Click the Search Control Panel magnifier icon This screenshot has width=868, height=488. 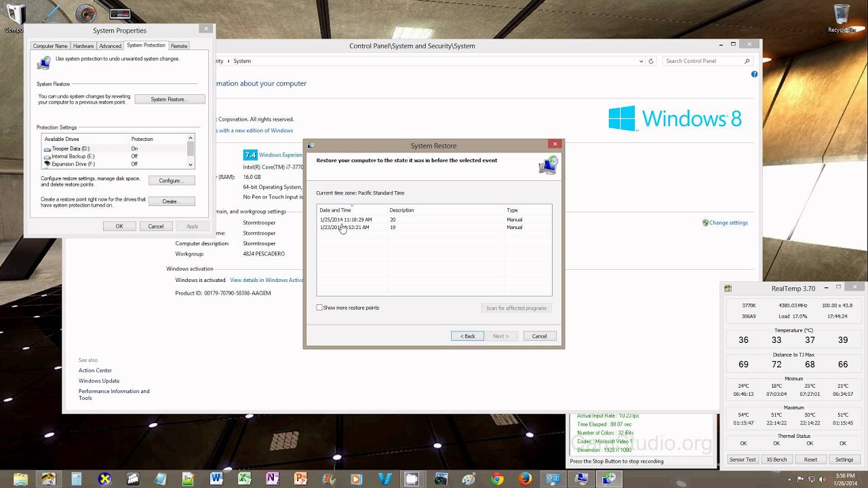coord(747,61)
